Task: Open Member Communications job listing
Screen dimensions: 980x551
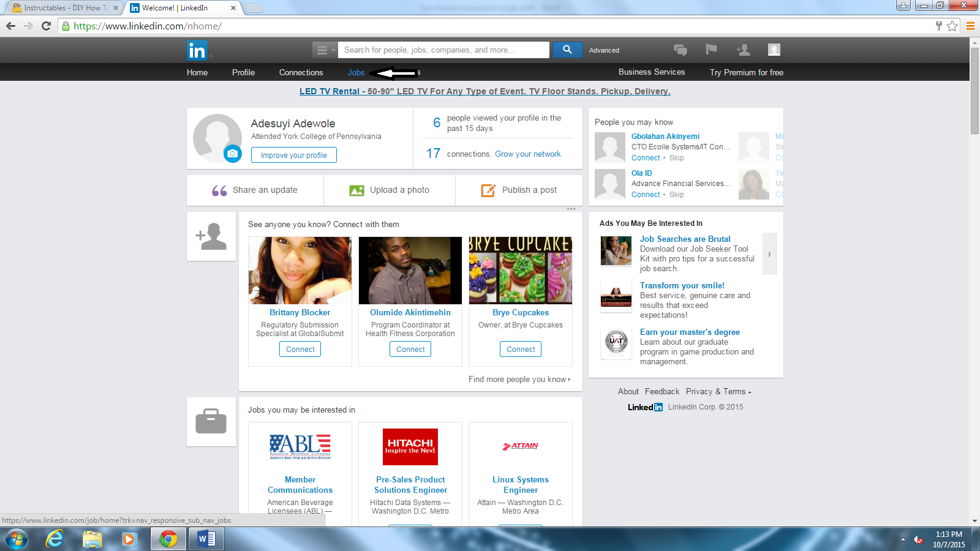Action: point(300,485)
